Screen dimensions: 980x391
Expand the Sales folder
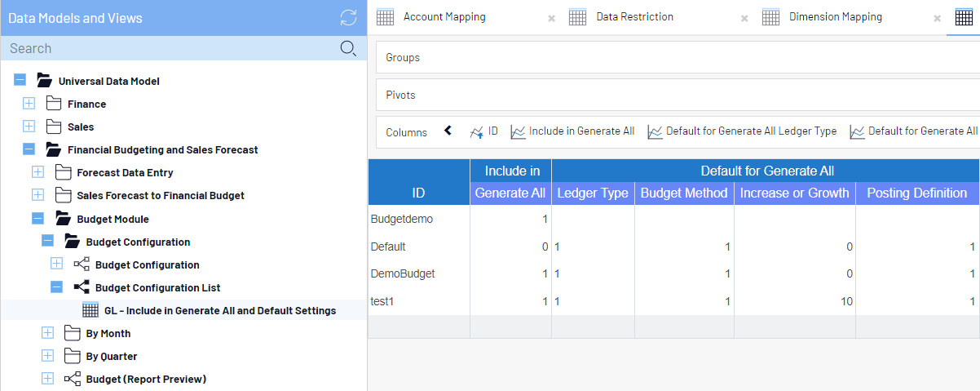(x=29, y=127)
